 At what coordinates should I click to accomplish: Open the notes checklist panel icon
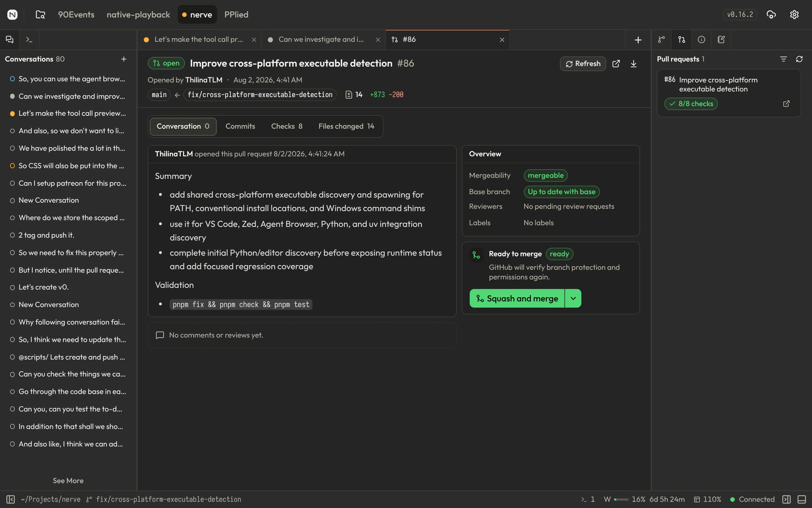point(721,40)
